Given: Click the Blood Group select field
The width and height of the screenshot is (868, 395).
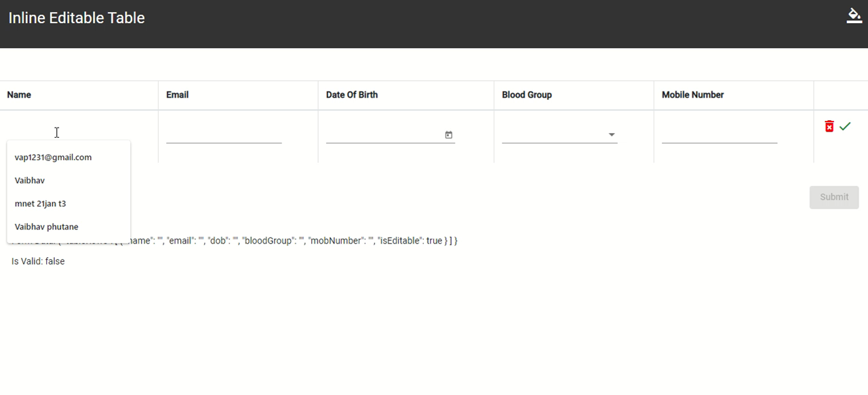Looking at the screenshot, I should click(556, 134).
